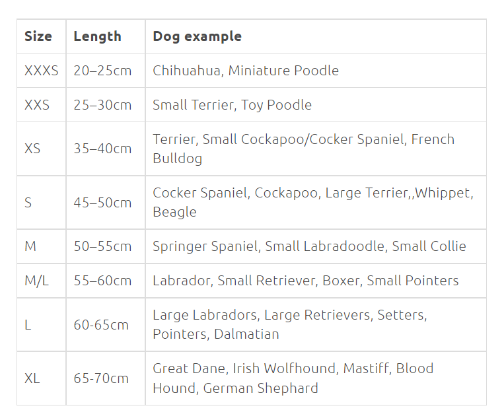Select the M/L size cell
This screenshot has width=504, height=420.
(x=36, y=281)
